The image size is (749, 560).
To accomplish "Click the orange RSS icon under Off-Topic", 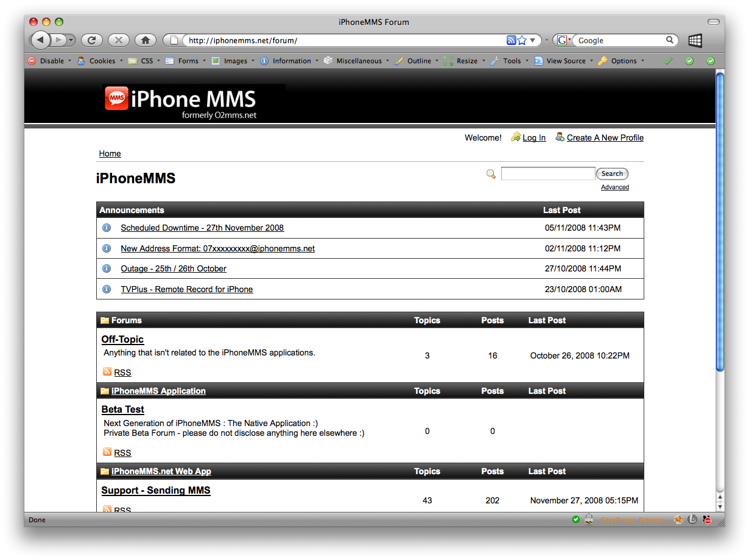I will pos(107,372).
